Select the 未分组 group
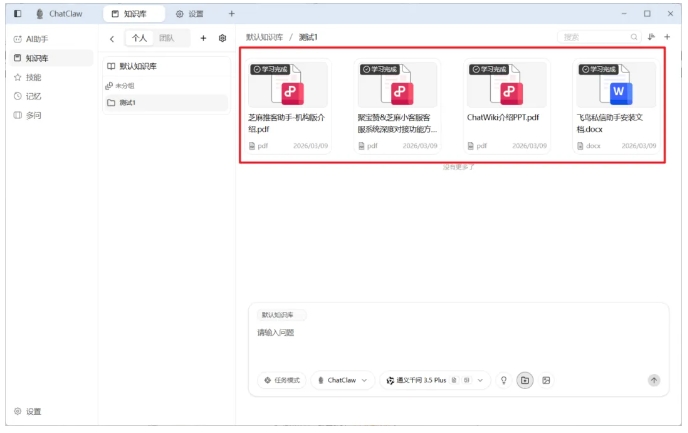This screenshot has width=688, height=433. pyautogui.click(x=166, y=86)
